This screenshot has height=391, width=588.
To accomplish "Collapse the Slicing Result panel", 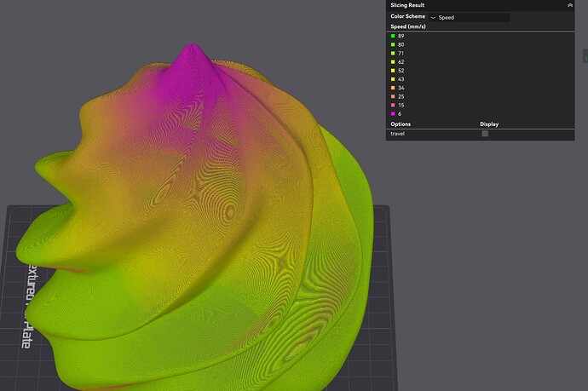I will coord(570,5).
